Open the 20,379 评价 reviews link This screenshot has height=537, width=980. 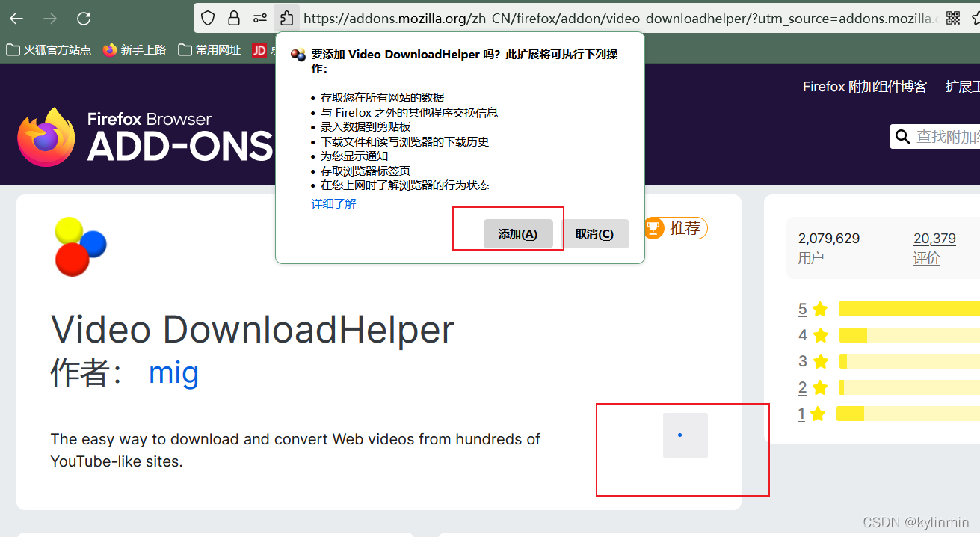coord(934,248)
